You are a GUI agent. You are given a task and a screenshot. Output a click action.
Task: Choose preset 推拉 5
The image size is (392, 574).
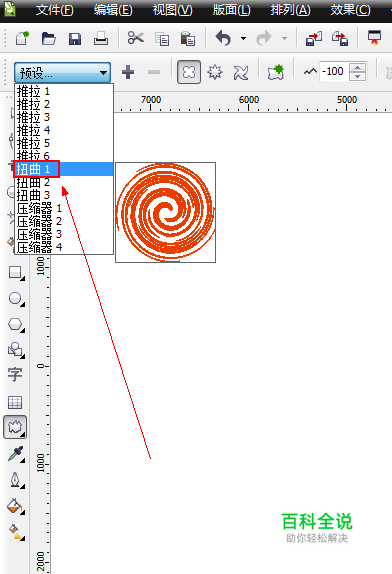(64, 143)
